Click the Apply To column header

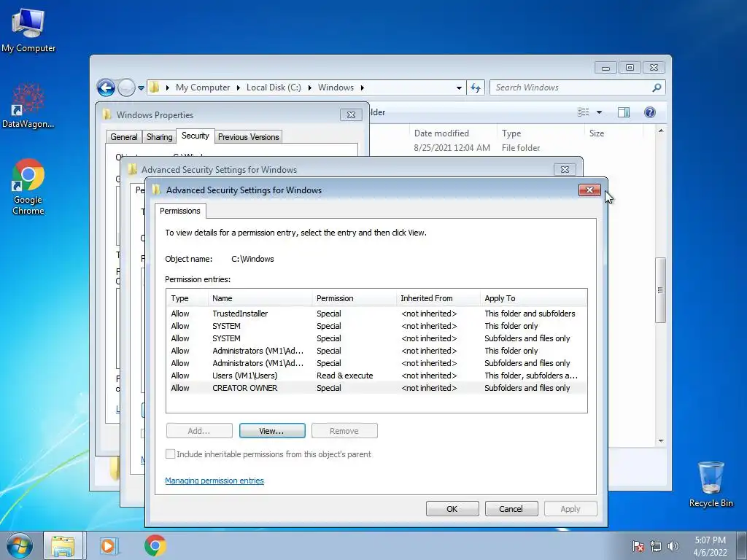click(533, 298)
